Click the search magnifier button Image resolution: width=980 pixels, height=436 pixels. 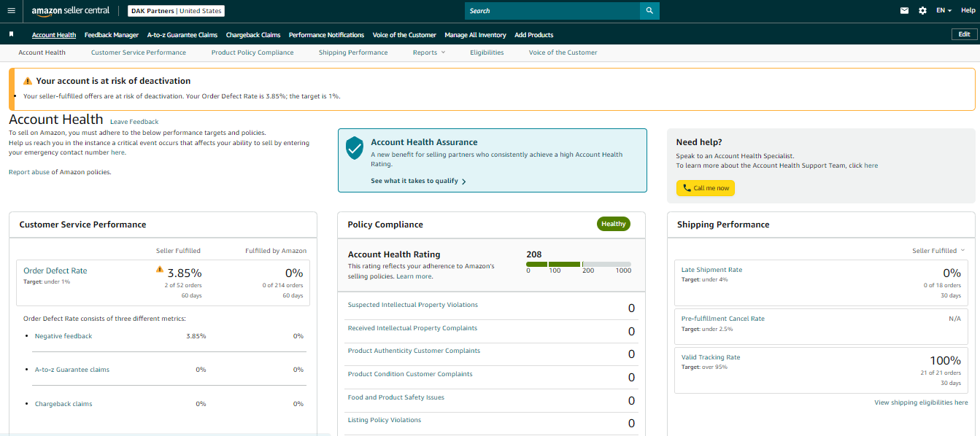coord(649,11)
